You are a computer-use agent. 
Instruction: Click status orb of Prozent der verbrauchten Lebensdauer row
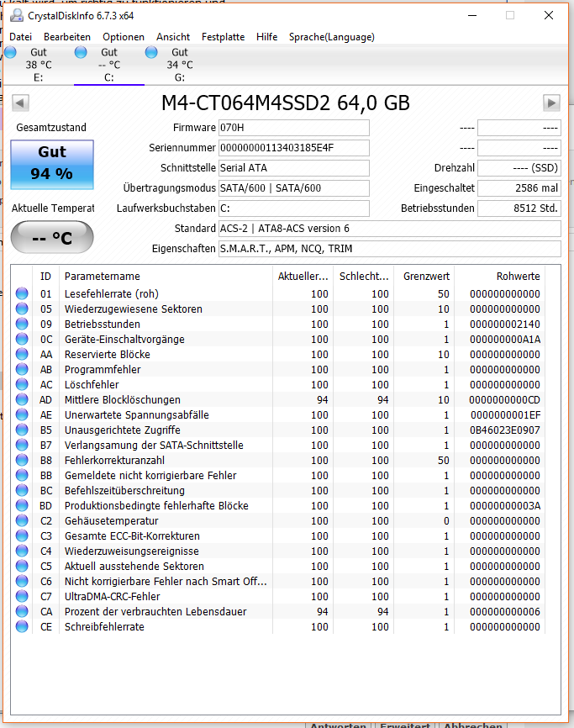[22, 611]
